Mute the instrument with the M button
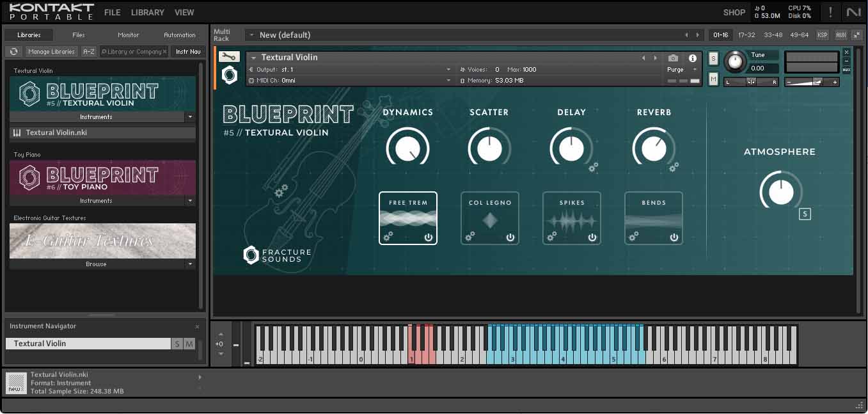Image resolution: width=868 pixels, height=414 pixels. pyautogui.click(x=714, y=79)
